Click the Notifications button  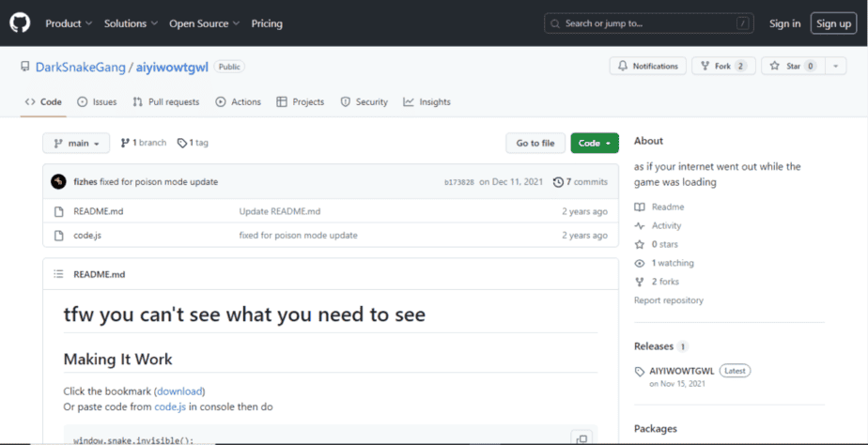[647, 66]
